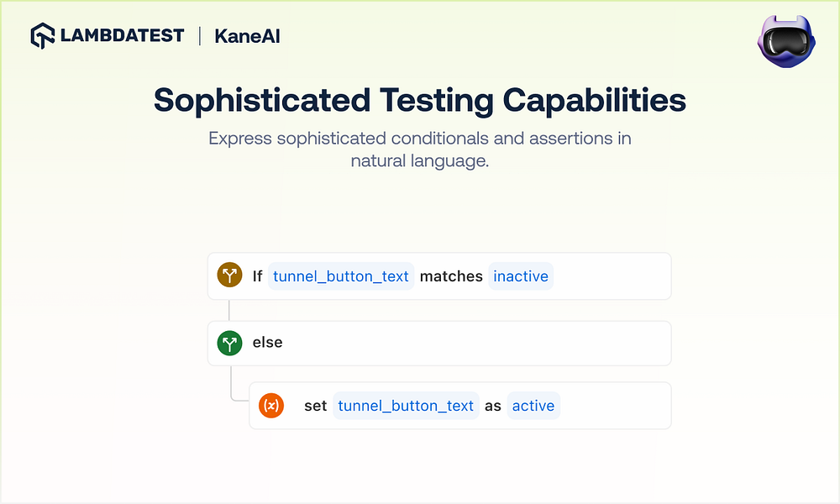This screenshot has width=840, height=504.
Task: Open the KaneAI product label
Action: point(247,36)
